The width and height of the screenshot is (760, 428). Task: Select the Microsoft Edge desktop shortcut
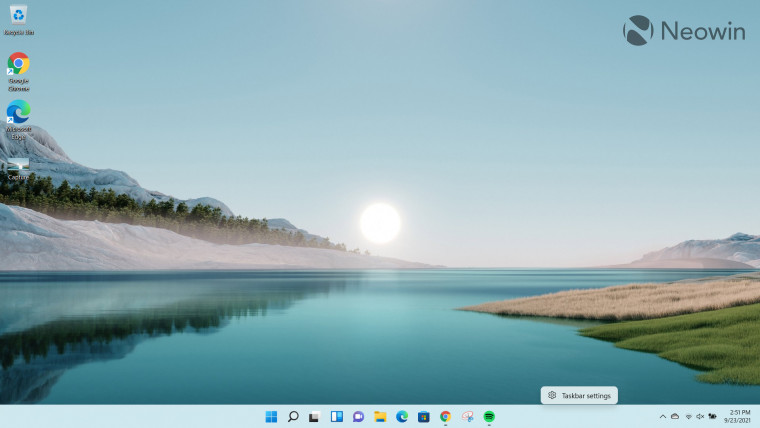tap(18, 120)
